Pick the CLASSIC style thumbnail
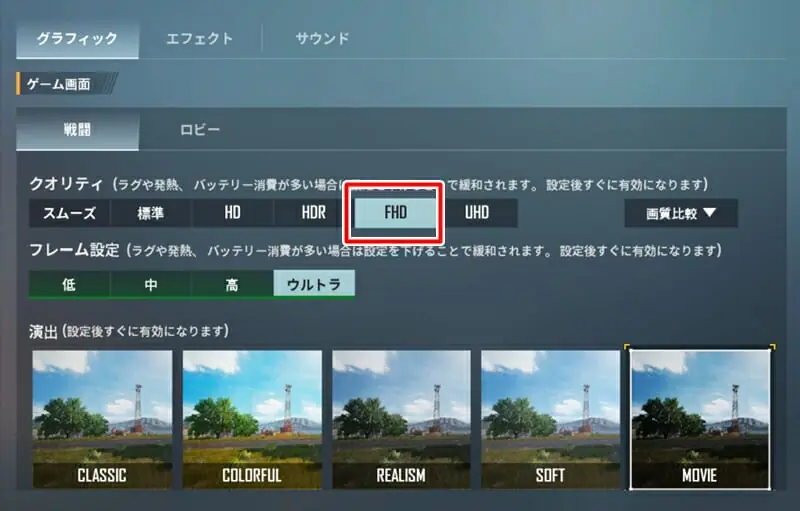The image size is (800, 511). click(102, 419)
